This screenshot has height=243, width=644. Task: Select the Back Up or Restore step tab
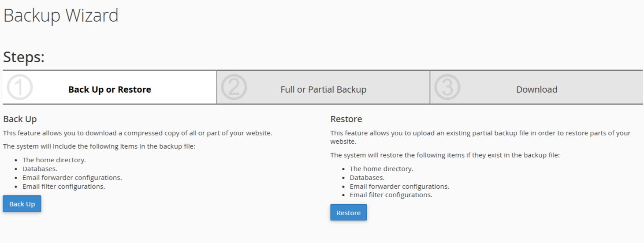coord(110,90)
